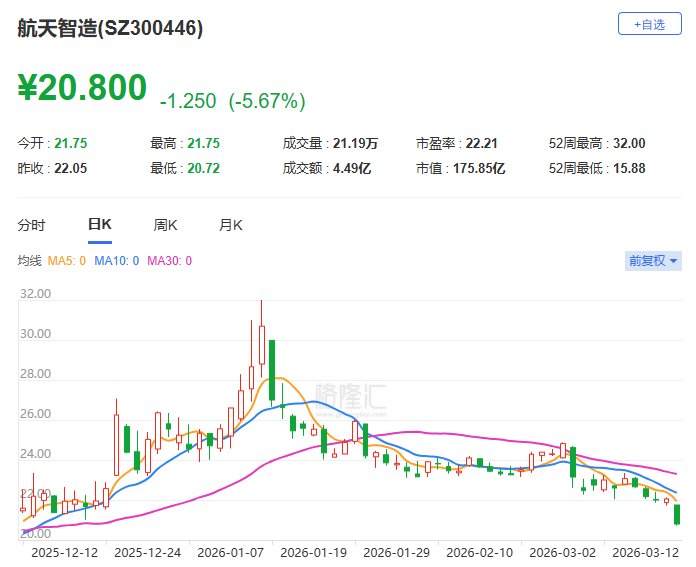Viewport: 696px width, 567px height.
Task: Expand the 前复权 adjustment dropdown
Action: (x=652, y=261)
